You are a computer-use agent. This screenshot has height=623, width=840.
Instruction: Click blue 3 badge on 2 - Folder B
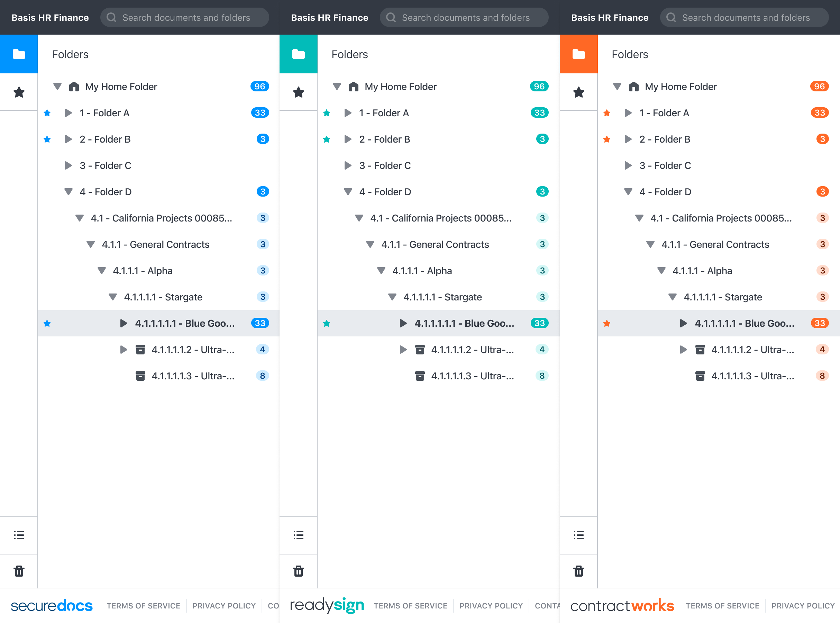pyautogui.click(x=263, y=139)
